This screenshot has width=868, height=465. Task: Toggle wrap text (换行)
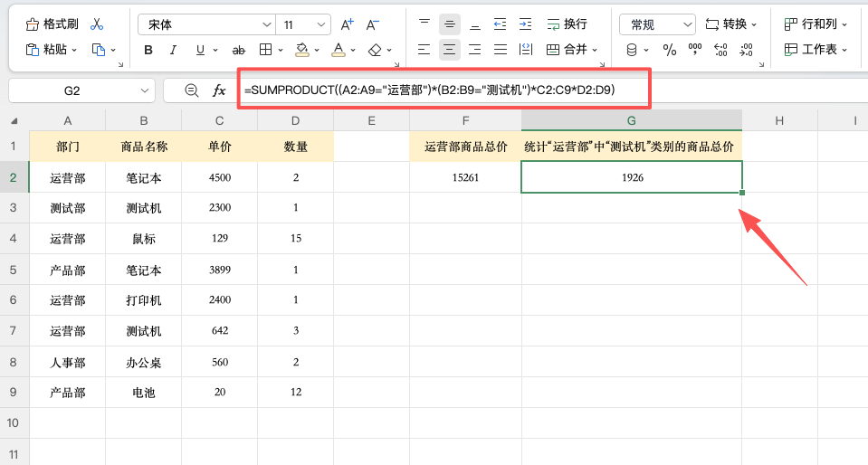[567, 24]
